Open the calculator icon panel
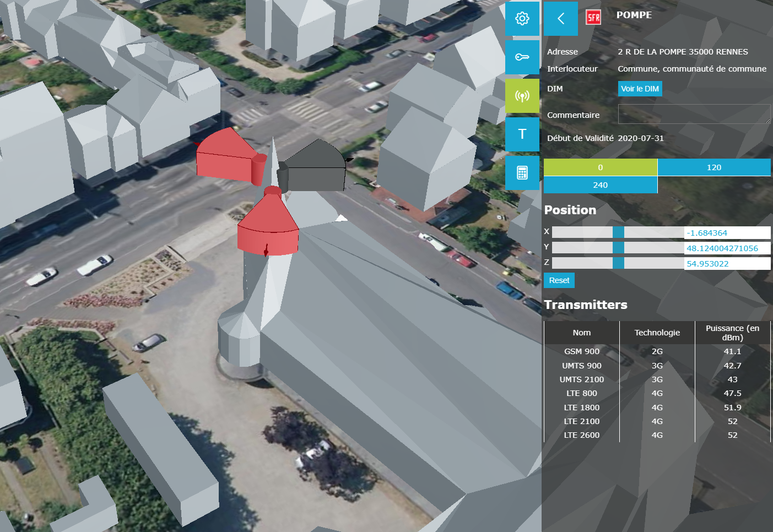The image size is (773, 532). 522,173
